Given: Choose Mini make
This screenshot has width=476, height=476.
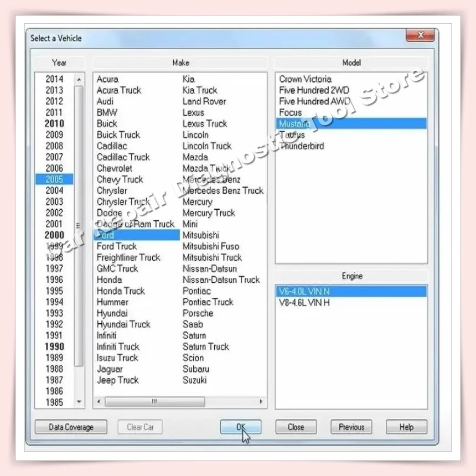Looking at the screenshot, I should click(x=190, y=224).
